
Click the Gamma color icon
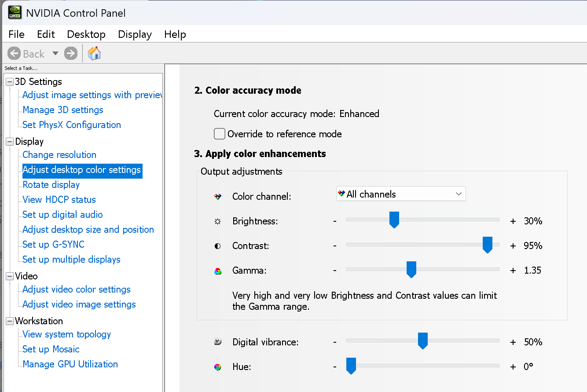pyautogui.click(x=217, y=271)
